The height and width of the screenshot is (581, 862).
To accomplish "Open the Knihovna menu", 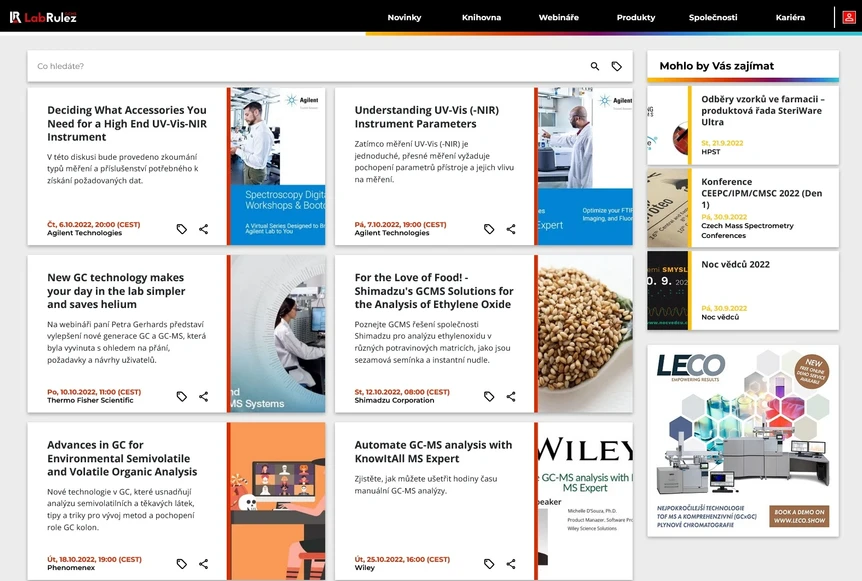I will tap(481, 18).
